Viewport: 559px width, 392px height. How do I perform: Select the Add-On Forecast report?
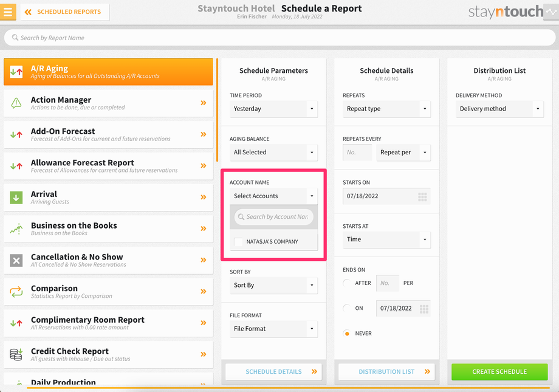[108, 134]
